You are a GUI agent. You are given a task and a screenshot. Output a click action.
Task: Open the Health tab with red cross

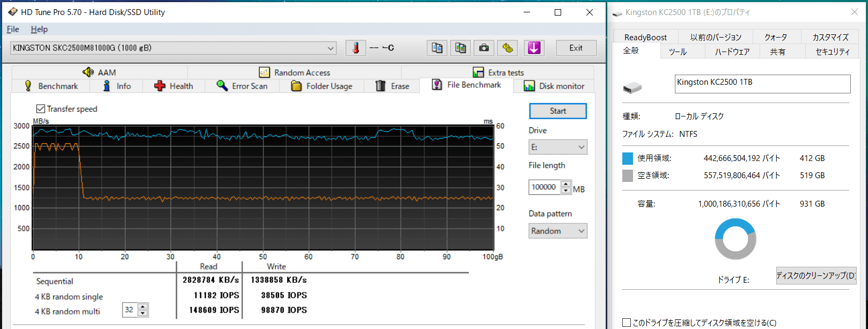[x=173, y=86]
